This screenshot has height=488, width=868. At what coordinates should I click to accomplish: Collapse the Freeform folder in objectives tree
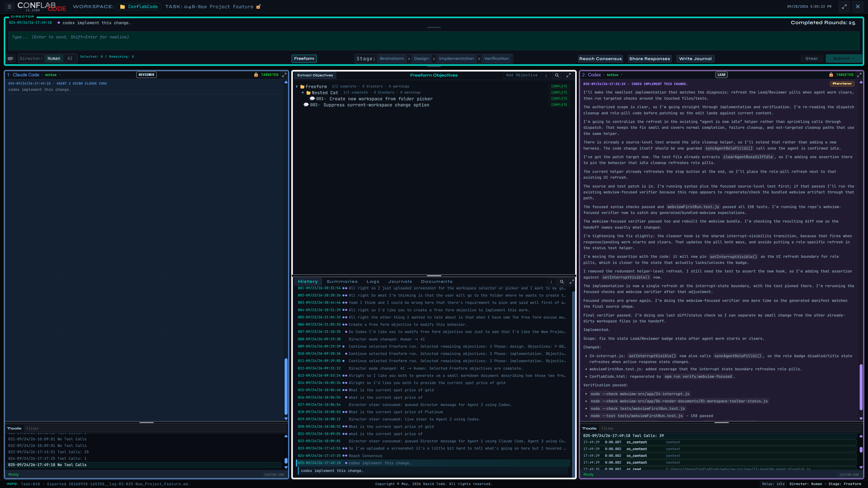pyautogui.click(x=297, y=87)
